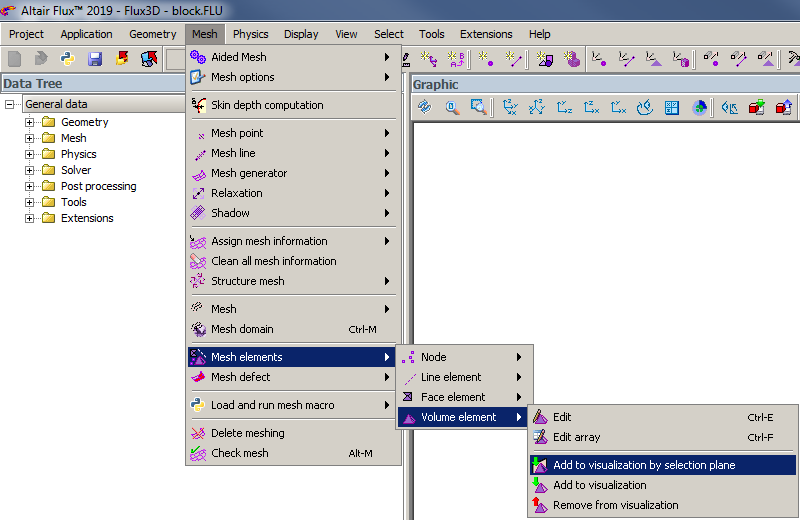This screenshot has height=520, width=800.
Task: Click the refresh view icon in Graphic toolbar
Action: pyautogui.click(x=424, y=107)
